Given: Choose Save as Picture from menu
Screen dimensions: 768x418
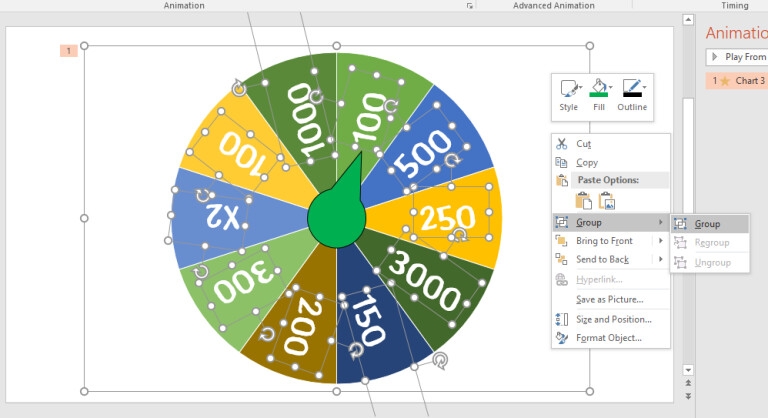Looking at the screenshot, I should 610,299.
